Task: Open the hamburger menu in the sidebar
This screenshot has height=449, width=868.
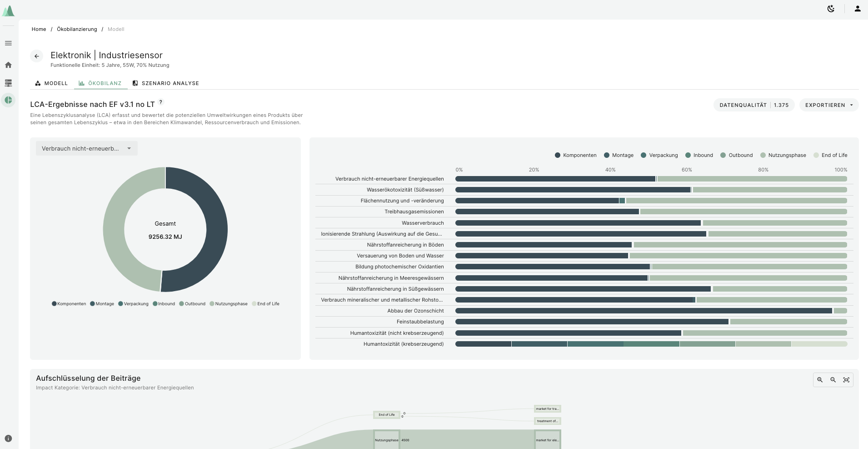Action: [x=8, y=43]
